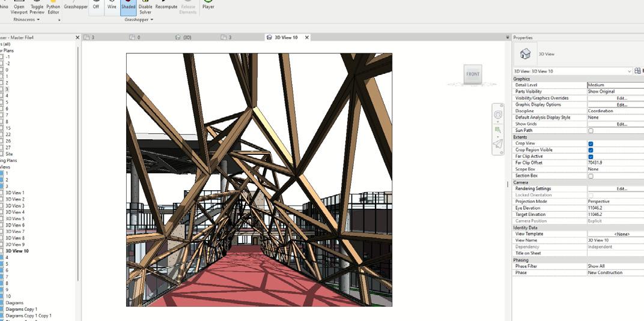Open the Detail Level value dropdown
644x321 pixels.
(616, 85)
